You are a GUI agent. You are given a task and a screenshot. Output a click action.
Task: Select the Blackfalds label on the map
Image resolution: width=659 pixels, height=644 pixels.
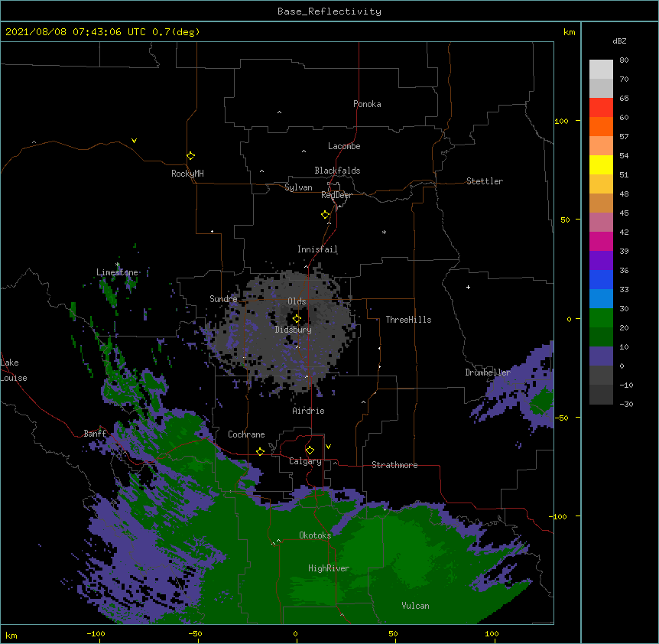pos(337,171)
